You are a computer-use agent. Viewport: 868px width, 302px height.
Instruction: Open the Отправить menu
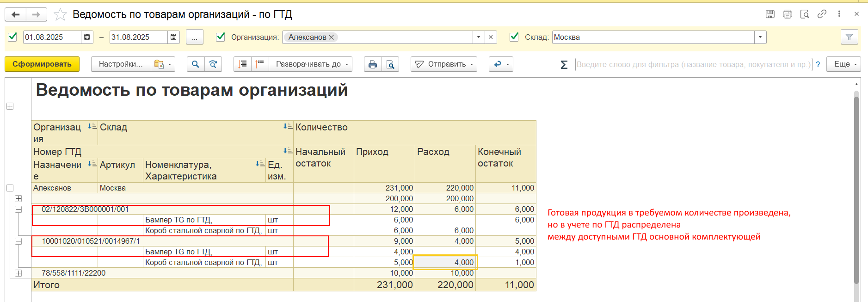point(443,64)
